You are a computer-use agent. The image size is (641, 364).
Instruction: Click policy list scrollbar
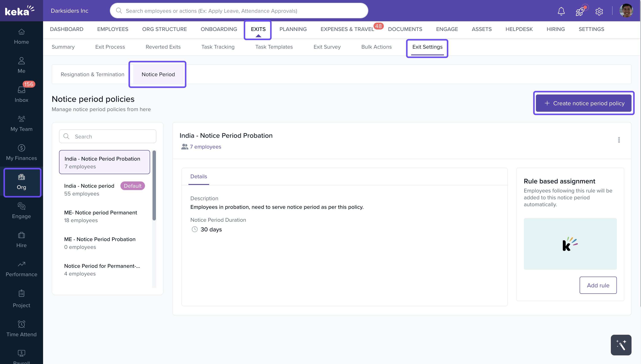pos(154,185)
